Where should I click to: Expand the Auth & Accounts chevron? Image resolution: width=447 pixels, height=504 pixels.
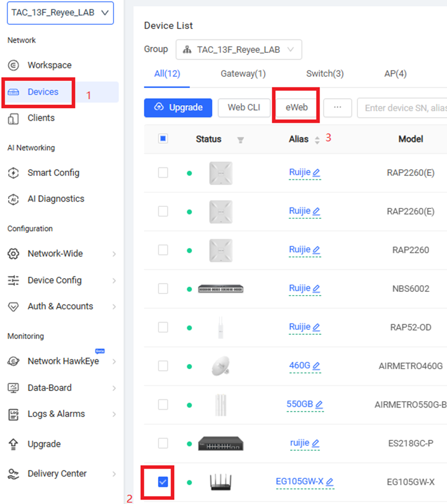(114, 306)
